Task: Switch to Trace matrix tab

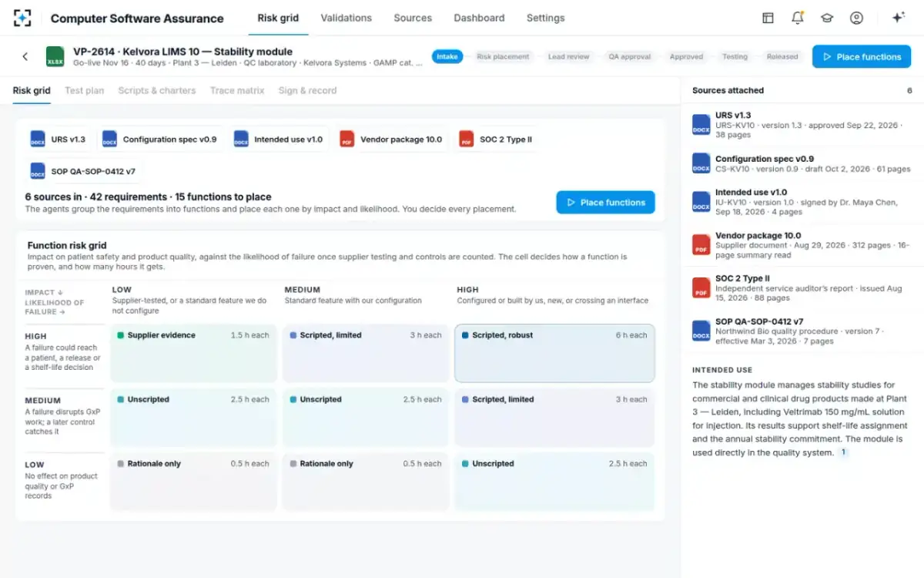Action: click(x=237, y=90)
